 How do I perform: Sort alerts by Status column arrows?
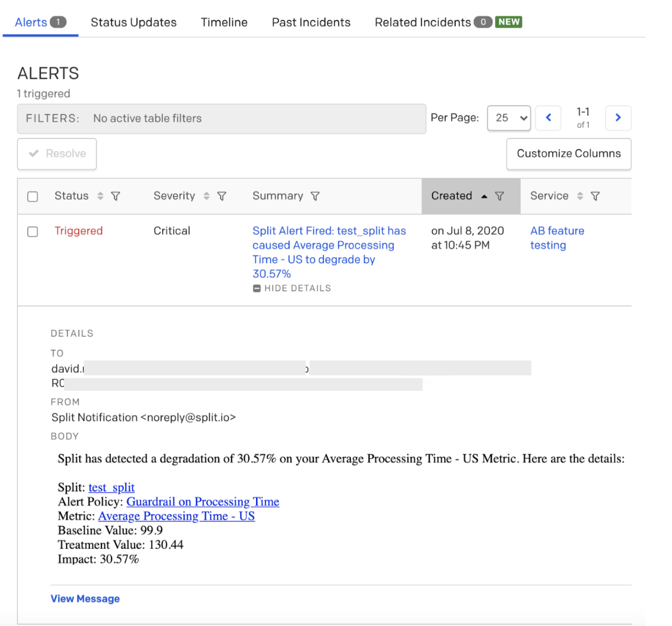point(100,196)
